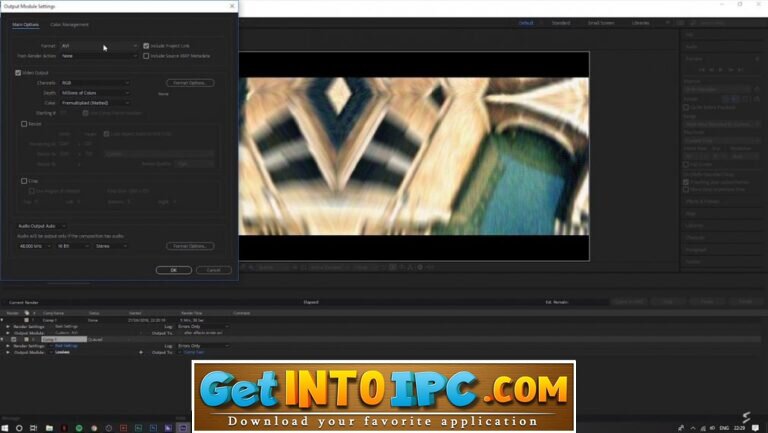Play the preview in the Preview panel
This screenshot has height=433, width=768.
(720, 70)
